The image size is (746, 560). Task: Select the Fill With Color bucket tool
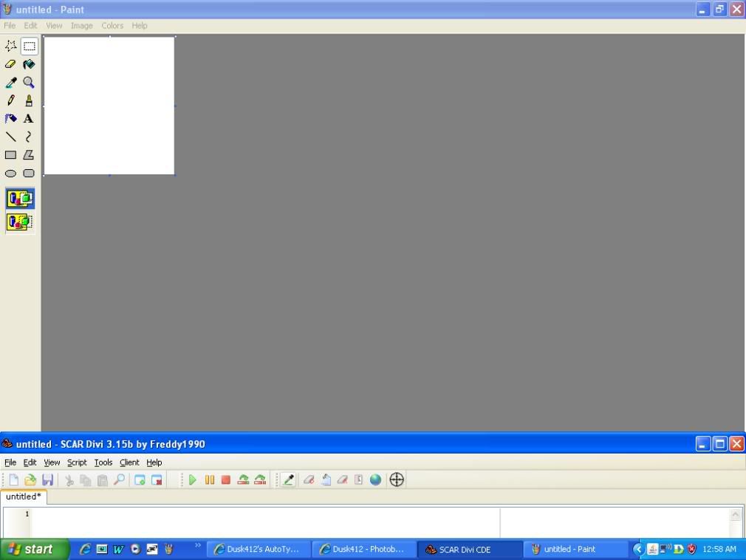pos(29,64)
